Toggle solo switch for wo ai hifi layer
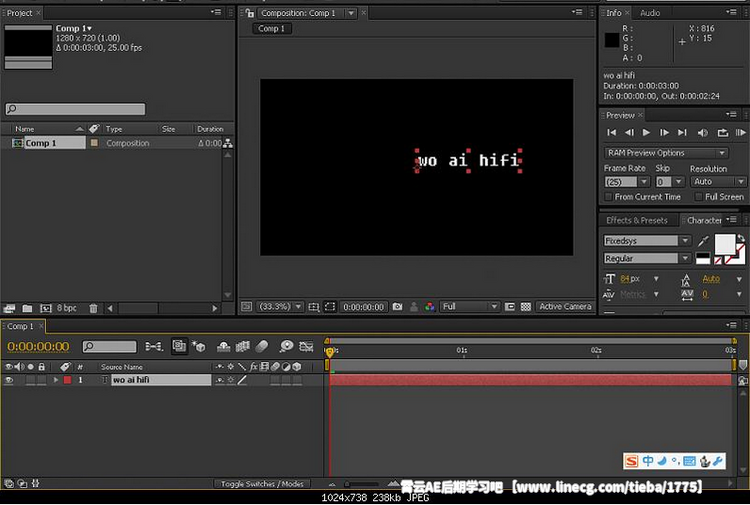 tap(31, 380)
